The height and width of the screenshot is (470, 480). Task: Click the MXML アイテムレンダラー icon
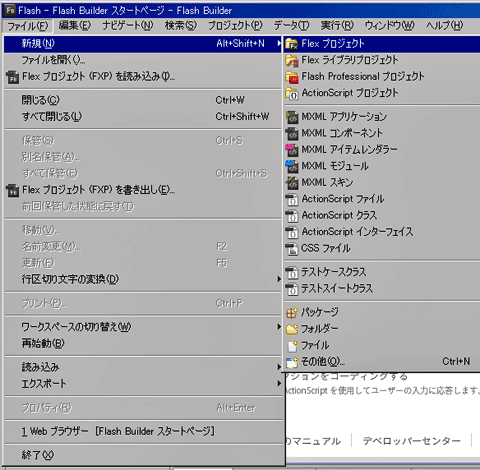(292, 150)
